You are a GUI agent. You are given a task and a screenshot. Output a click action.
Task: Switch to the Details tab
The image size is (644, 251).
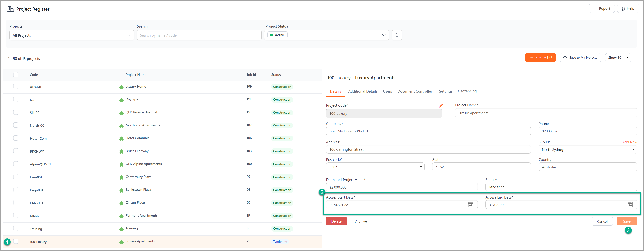click(x=335, y=91)
